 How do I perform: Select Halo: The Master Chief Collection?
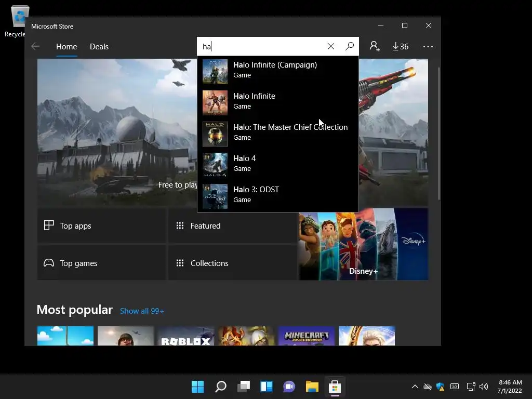tap(277, 134)
